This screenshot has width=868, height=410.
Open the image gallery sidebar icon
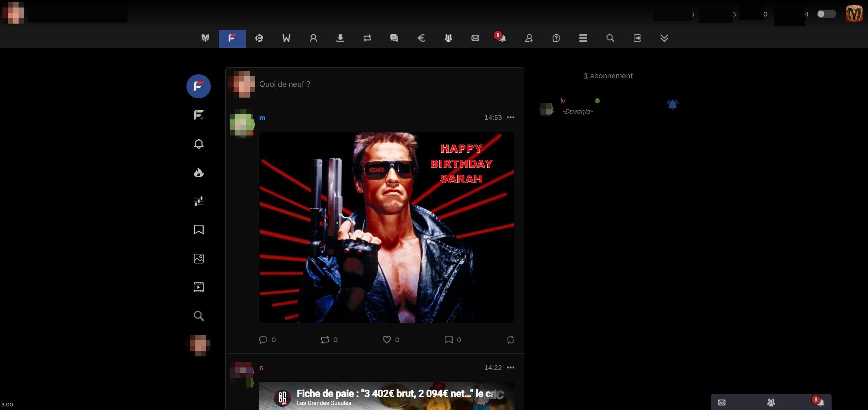coord(199,258)
